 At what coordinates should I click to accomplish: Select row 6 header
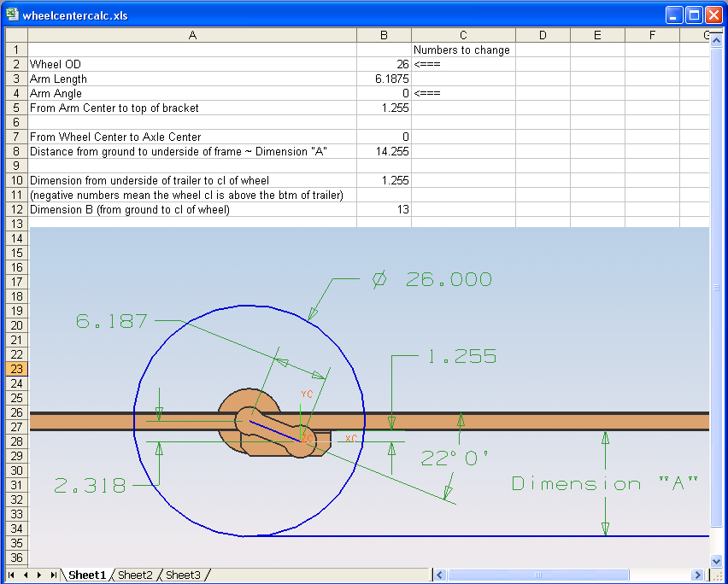17,122
